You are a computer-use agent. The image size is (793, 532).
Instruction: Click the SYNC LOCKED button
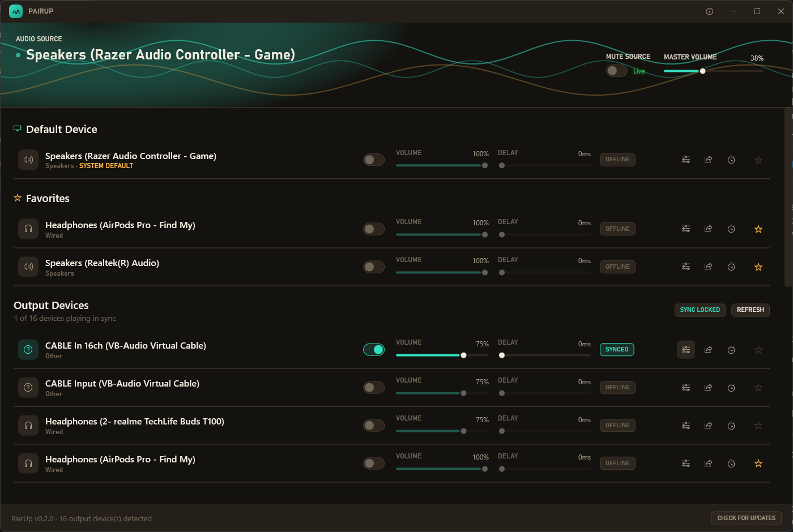tap(700, 310)
